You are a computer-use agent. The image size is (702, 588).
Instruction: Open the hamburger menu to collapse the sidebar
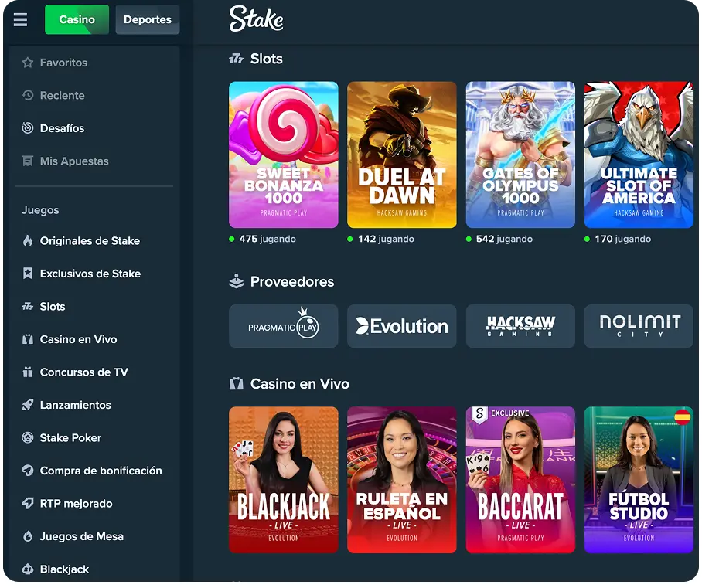[x=20, y=20]
